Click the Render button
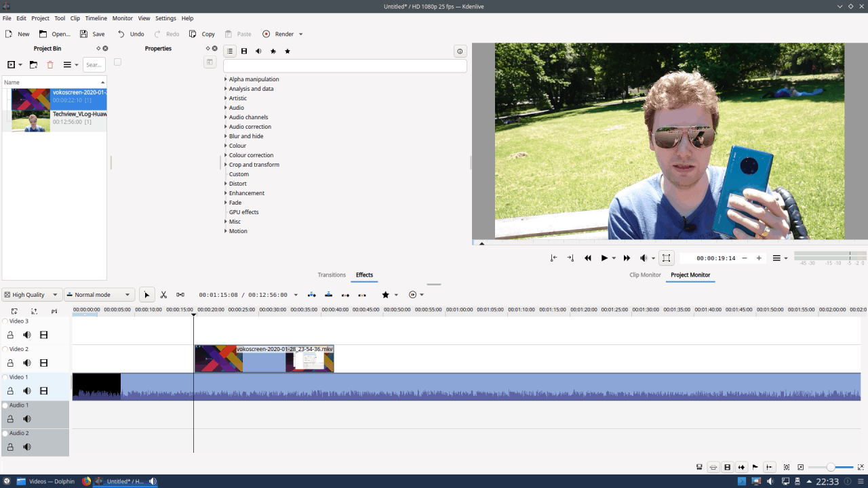Image resolution: width=868 pixels, height=488 pixels. click(278, 34)
